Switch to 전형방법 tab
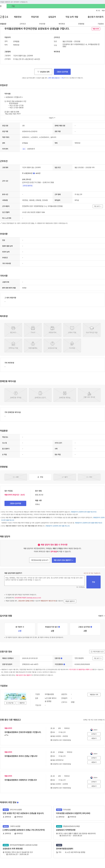Image resolution: width=105 pixels, height=868 pixels. click(81, 24)
